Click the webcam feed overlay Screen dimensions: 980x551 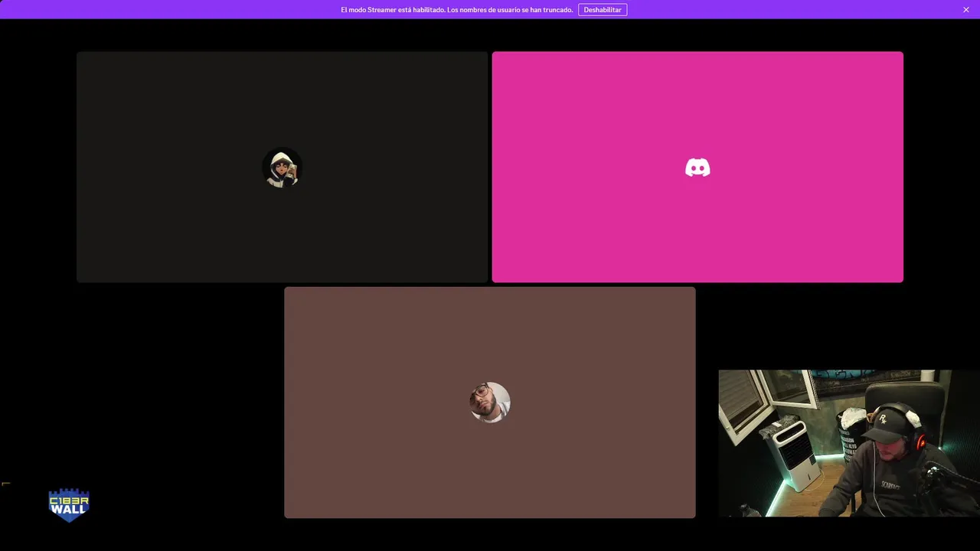(x=849, y=444)
